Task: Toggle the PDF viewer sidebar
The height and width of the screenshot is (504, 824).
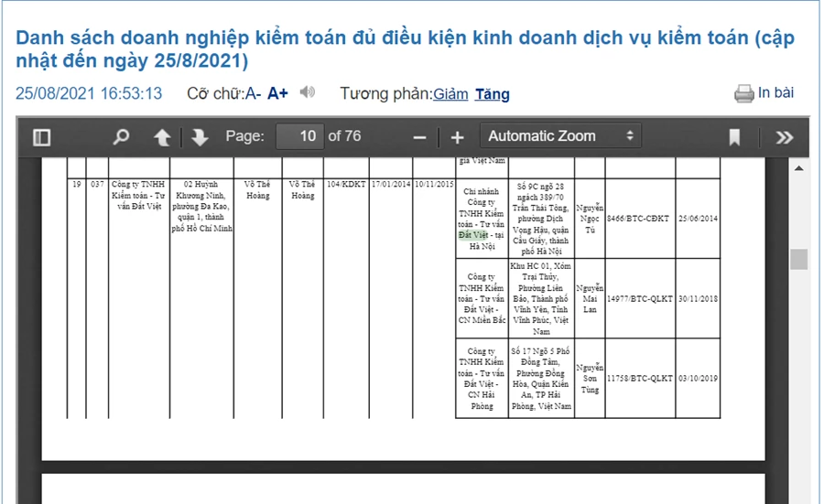Action: pos(41,137)
